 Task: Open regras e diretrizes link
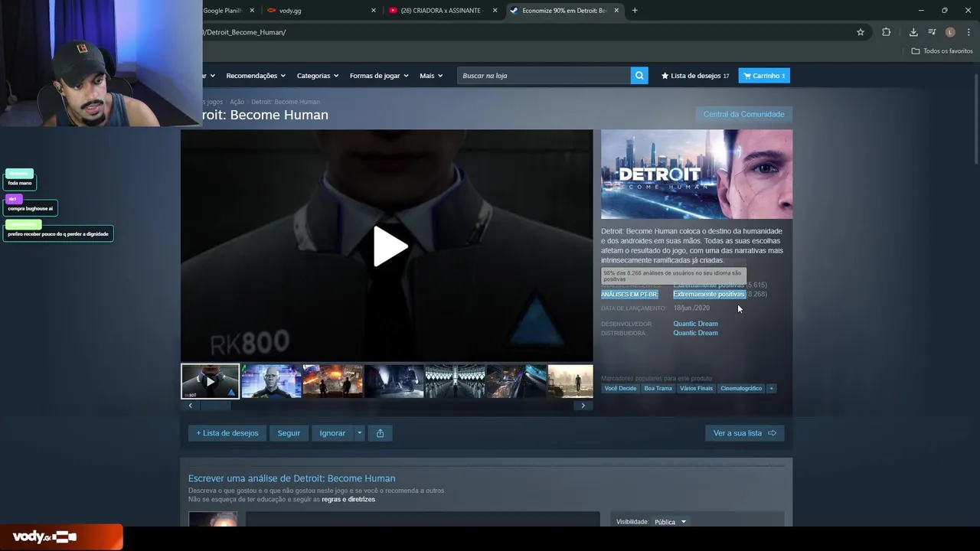pyautogui.click(x=348, y=499)
